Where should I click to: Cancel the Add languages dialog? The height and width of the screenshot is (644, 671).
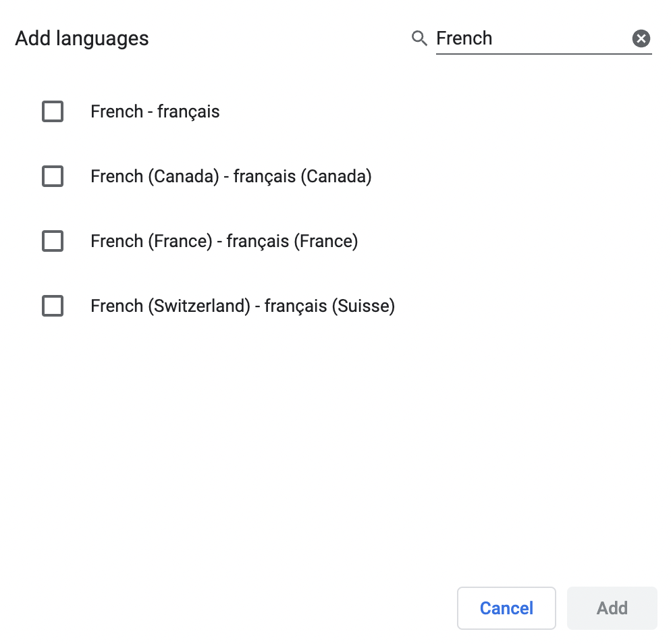point(506,608)
